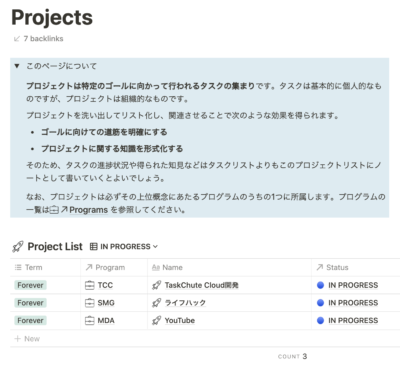
Task: Click the プロジェクトに関する知識を形式化する bullet text
Action: (112, 149)
